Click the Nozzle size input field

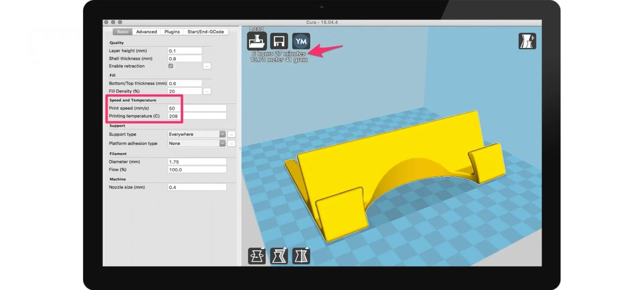[197, 187]
